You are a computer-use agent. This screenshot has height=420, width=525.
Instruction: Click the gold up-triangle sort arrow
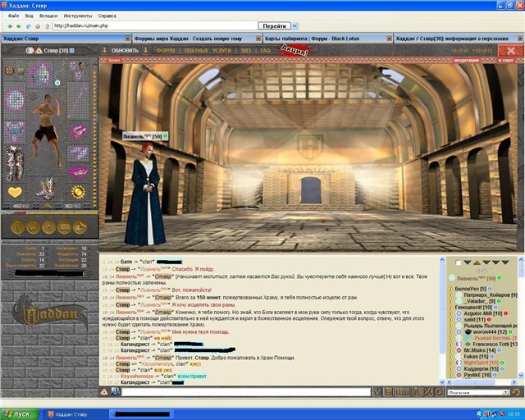click(477, 262)
